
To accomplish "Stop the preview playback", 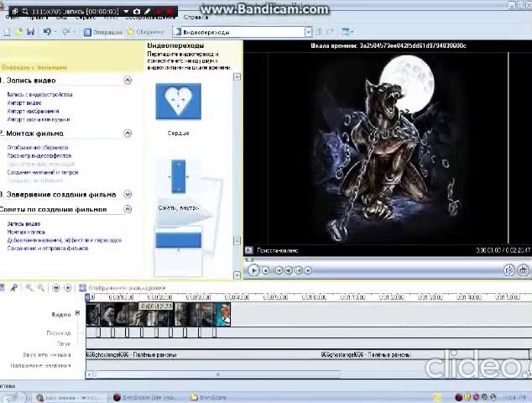I will click(266, 270).
